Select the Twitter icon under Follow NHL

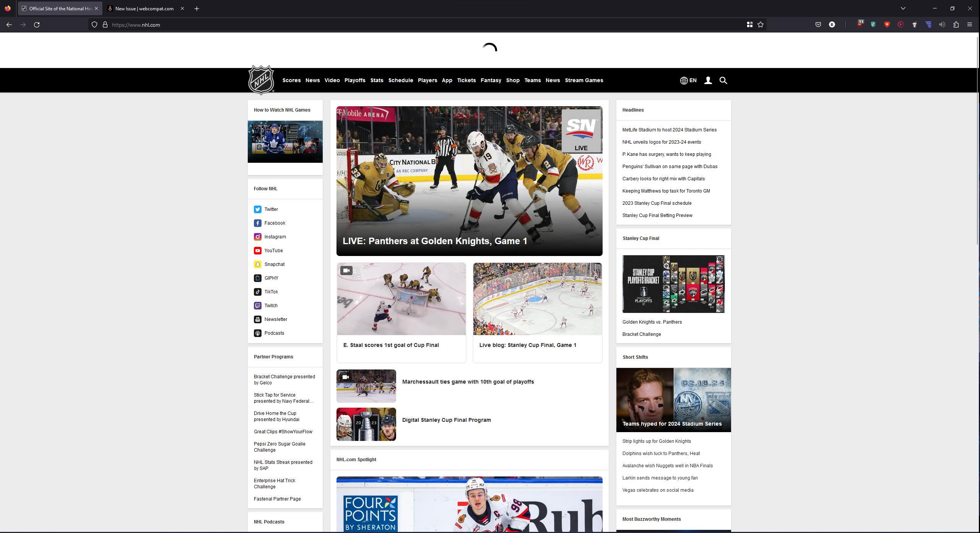(x=258, y=209)
